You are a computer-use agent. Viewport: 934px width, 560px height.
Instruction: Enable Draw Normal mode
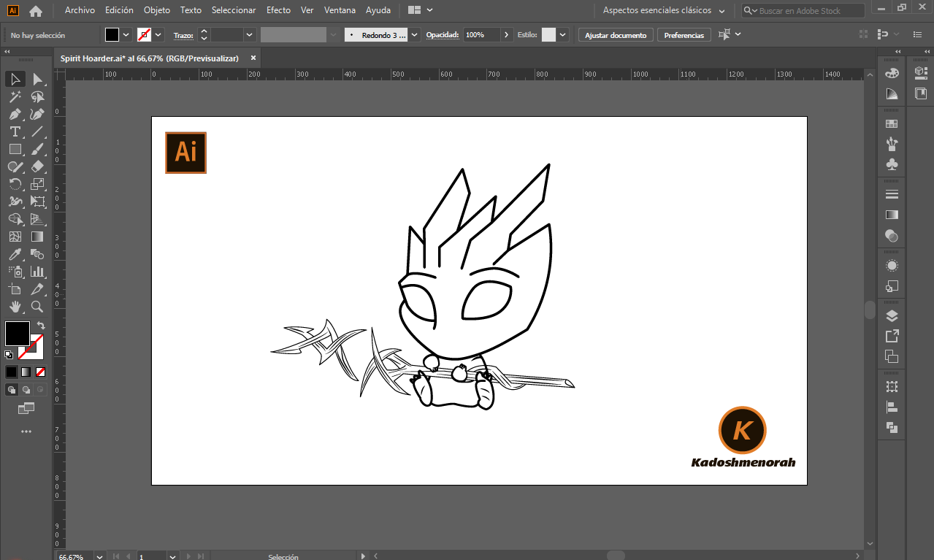tap(12, 390)
